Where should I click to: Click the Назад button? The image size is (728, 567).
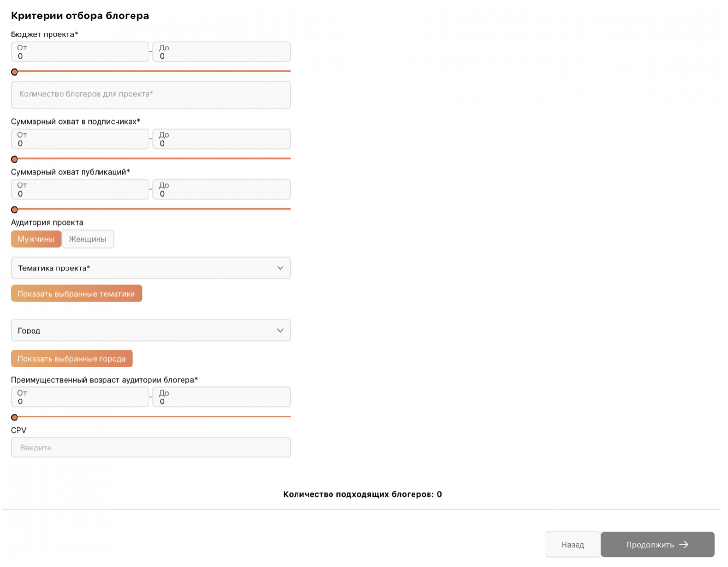click(x=572, y=545)
